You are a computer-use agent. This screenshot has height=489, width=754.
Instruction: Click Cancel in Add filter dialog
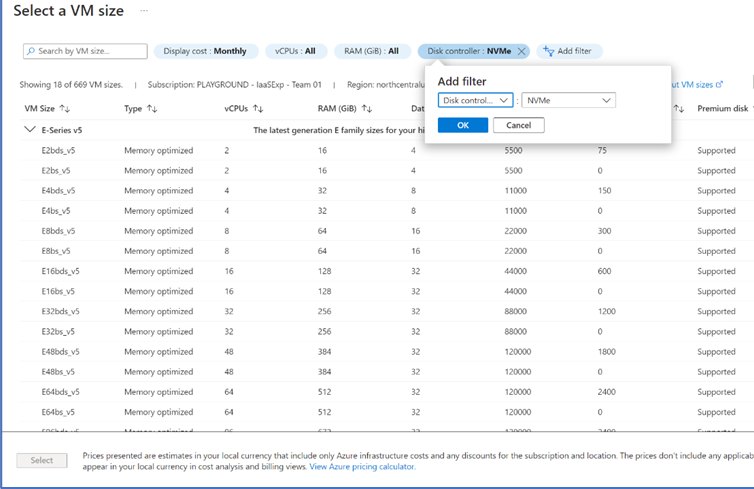tap(518, 125)
